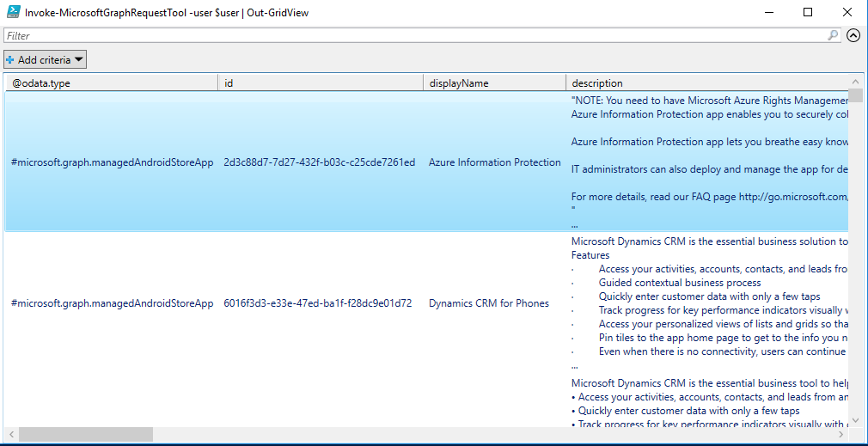Click the managedAndroidStoreApp type in the Dynamics row

tap(112, 303)
